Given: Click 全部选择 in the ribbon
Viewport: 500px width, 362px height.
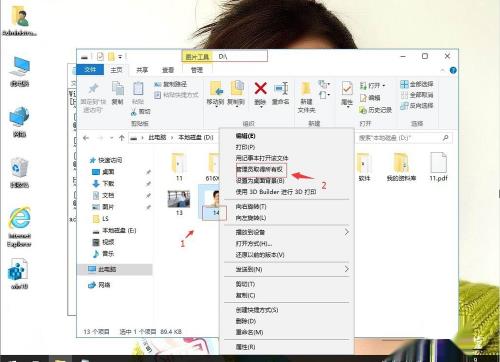Looking at the screenshot, I should (417, 84).
